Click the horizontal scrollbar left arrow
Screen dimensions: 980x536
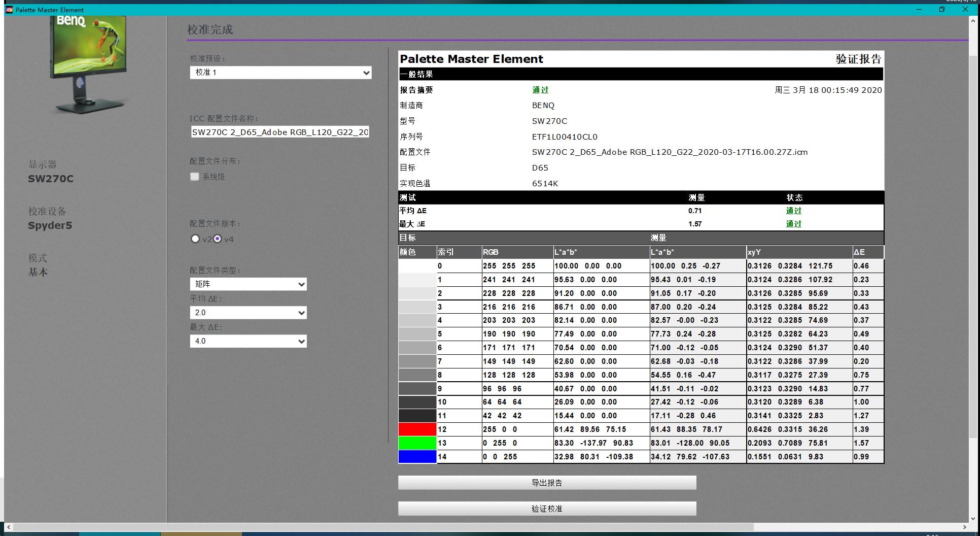coord(9,527)
